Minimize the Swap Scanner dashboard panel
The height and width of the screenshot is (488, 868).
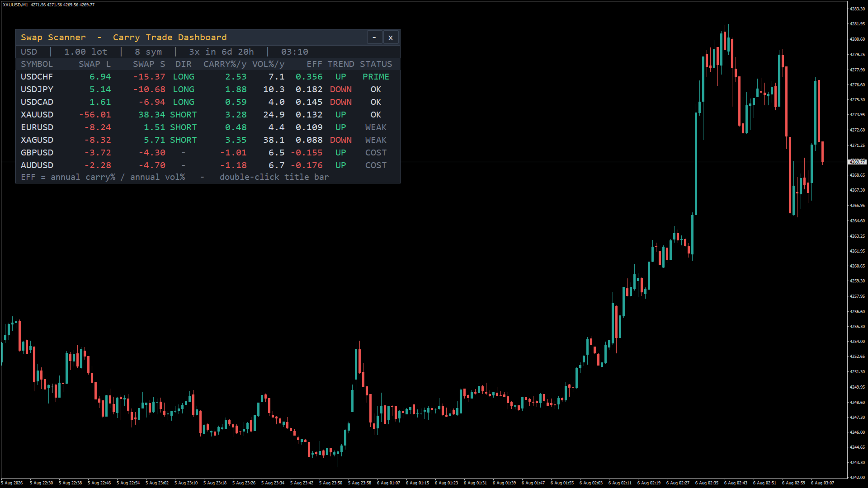pyautogui.click(x=374, y=38)
